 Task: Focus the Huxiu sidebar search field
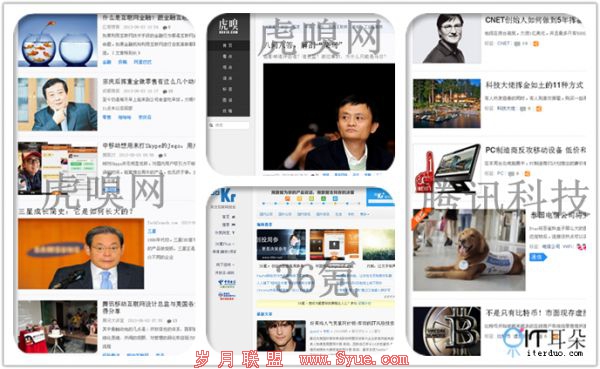pyautogui.click(x=228, y=125)
